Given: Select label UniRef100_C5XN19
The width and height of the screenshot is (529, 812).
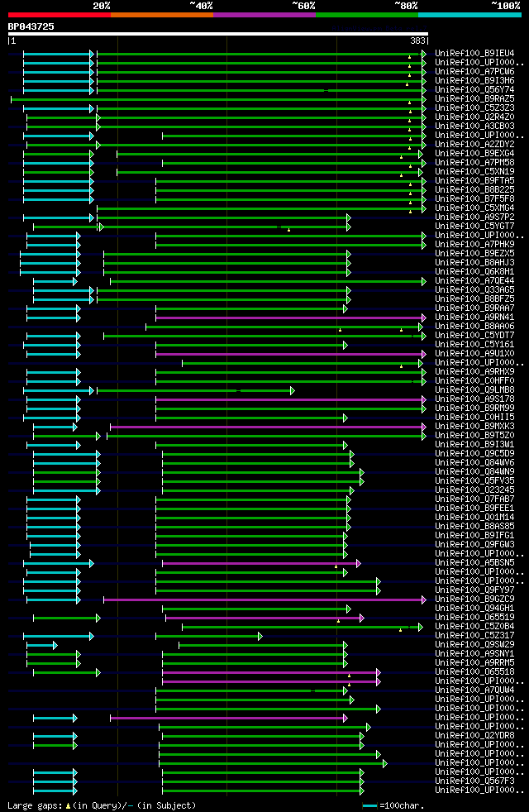Looking at the screenshot, I should (x=474, y=172).
